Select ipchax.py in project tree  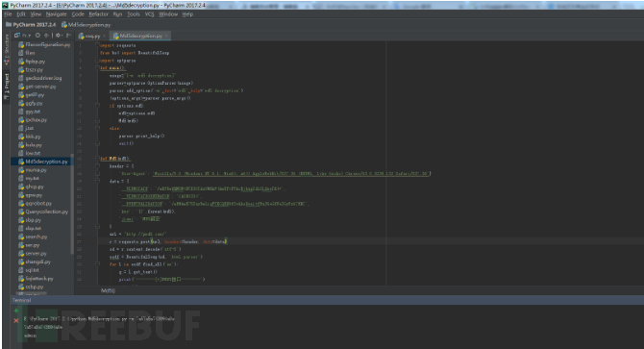coord(37,120)
